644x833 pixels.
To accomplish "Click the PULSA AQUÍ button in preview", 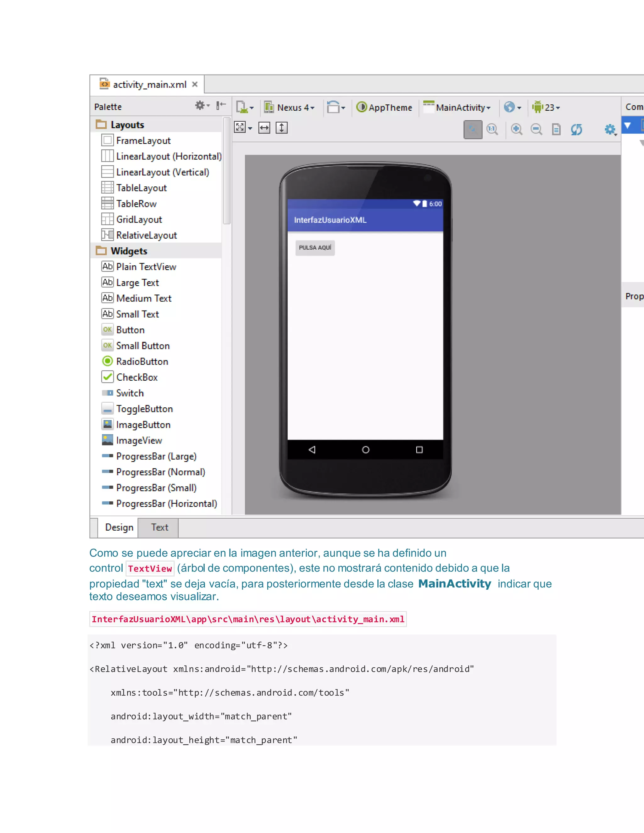I will tap(315, 247).
